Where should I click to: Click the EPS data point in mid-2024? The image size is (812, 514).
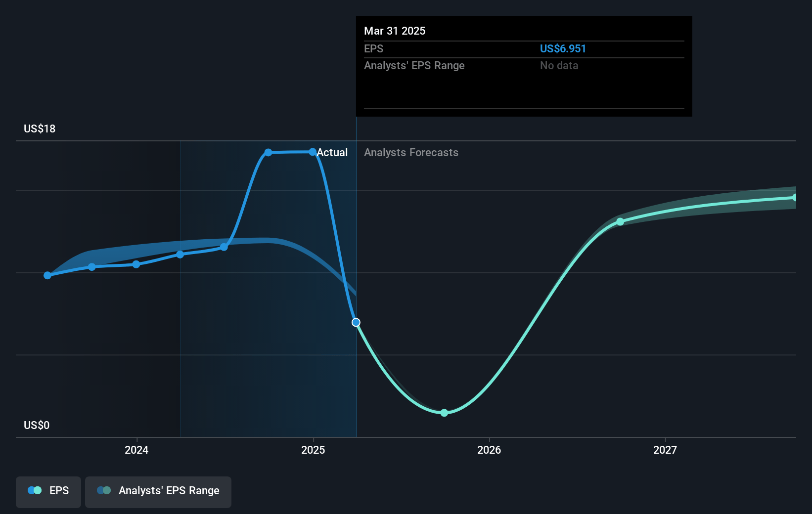[x=224, y=247]
